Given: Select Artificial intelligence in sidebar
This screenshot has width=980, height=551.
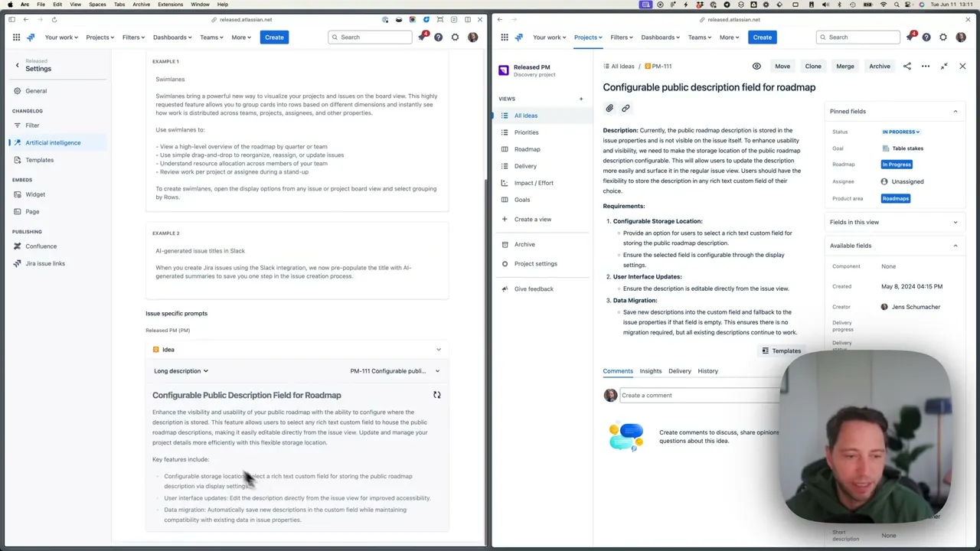Looking at the screenshot, I should click(x=53, y=142).
